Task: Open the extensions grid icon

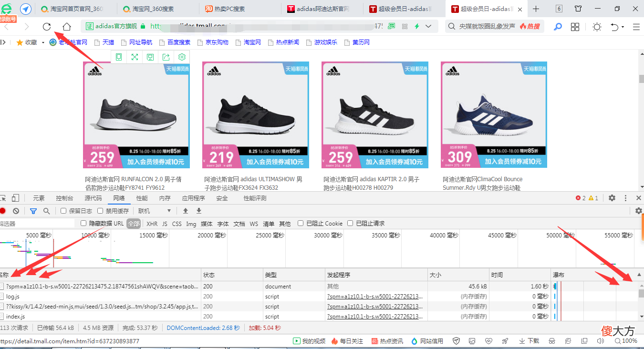Action: (575, 27)
